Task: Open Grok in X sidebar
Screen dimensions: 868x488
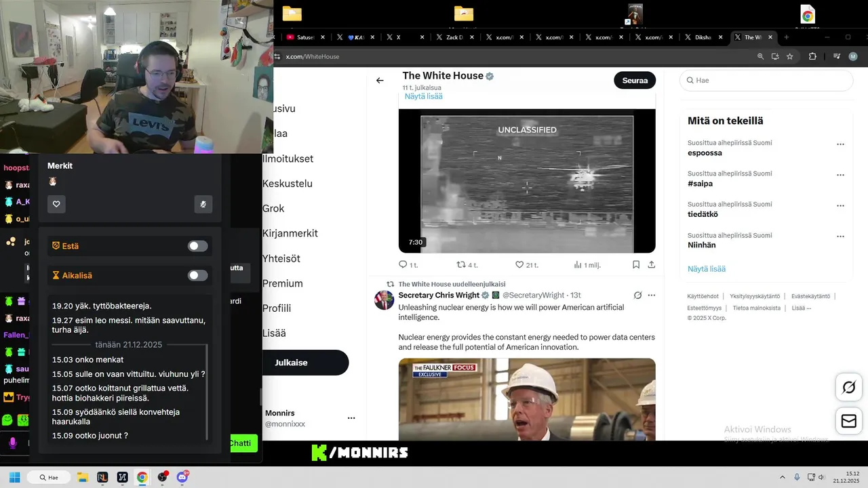Action: pos(273,208)
